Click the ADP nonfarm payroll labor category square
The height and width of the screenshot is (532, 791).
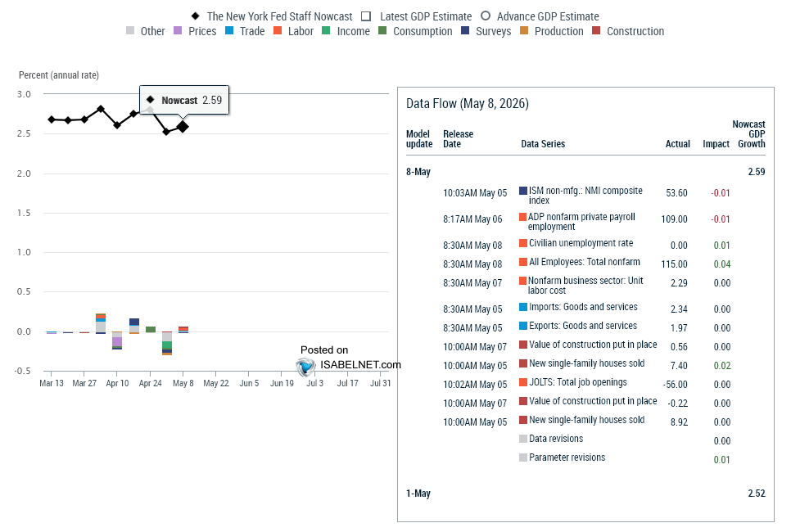coord(523,217)
